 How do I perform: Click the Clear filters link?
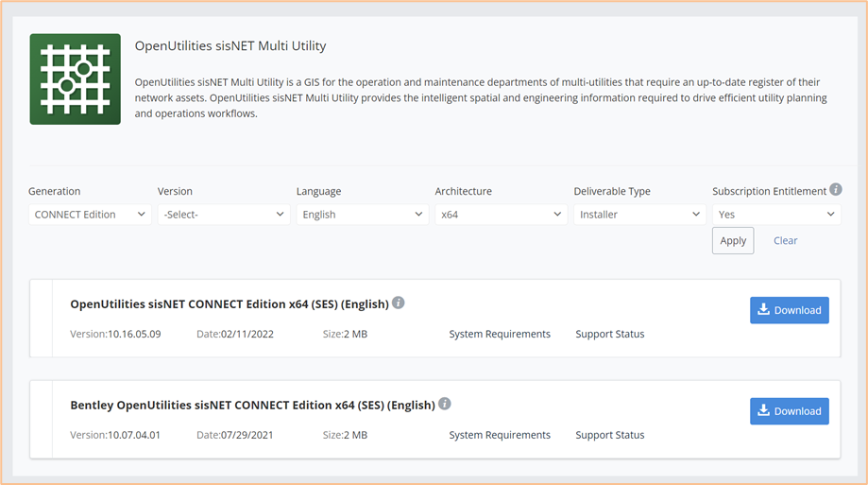click(x=786, y=240)
